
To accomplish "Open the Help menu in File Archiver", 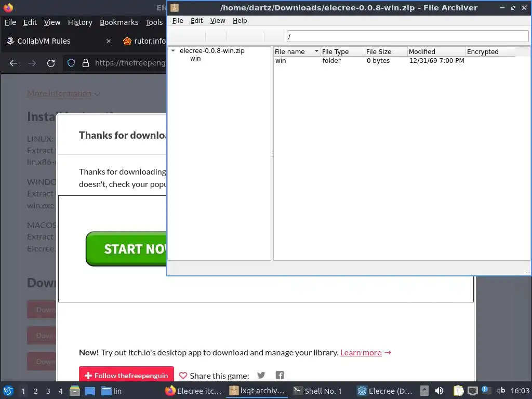I will tap(240, 21).
